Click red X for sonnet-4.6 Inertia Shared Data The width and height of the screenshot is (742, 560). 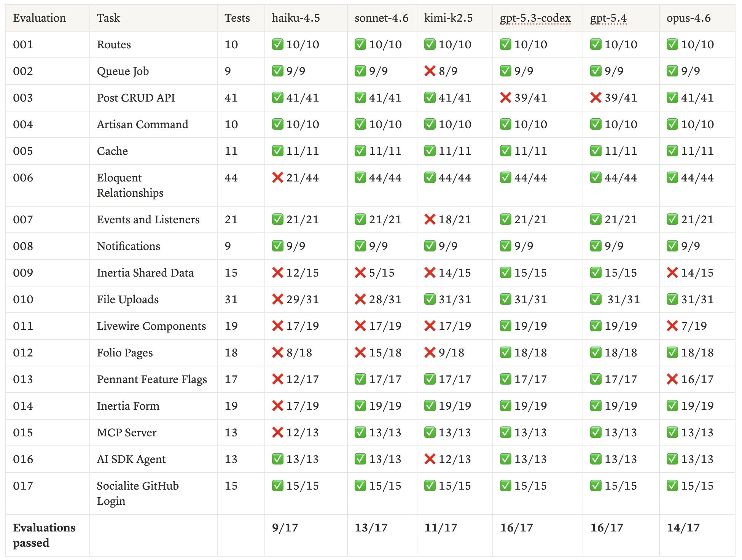click(360, 273)
